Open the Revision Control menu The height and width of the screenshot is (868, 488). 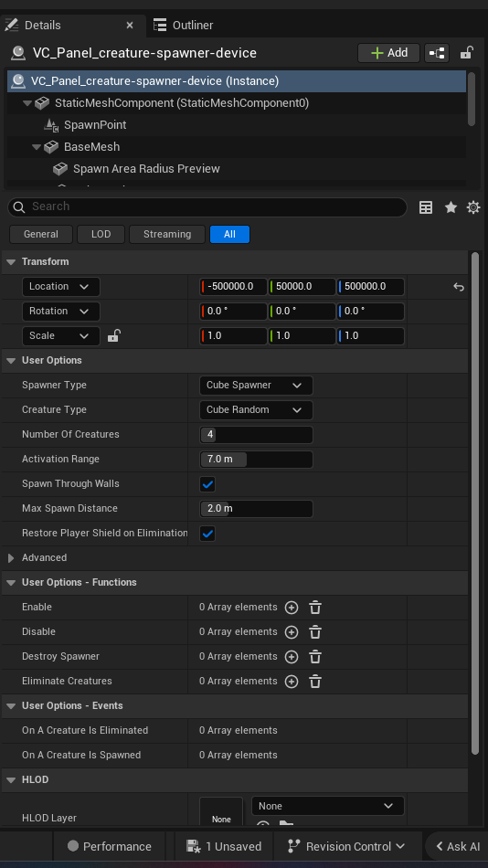(x=346, y=846)
